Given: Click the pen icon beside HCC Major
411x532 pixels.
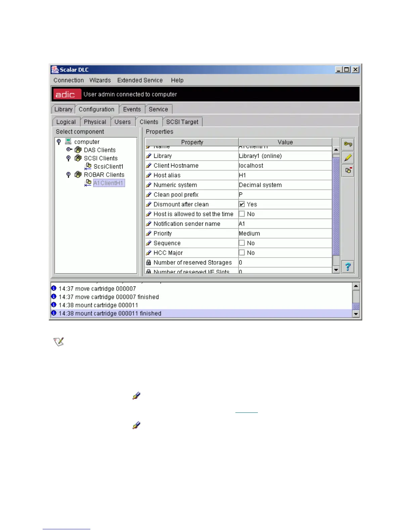Looking at the screenshot, I should [149, 253].
